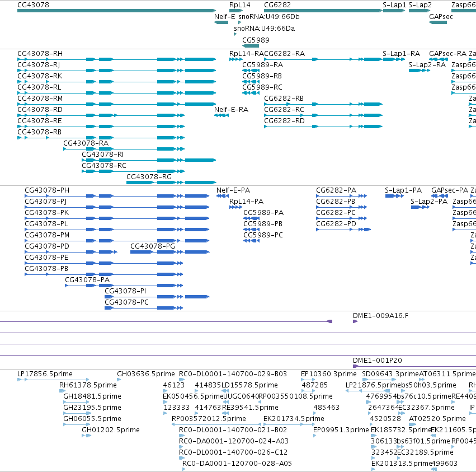Click the snoRNA:U49:66Da label

(265, 28)
